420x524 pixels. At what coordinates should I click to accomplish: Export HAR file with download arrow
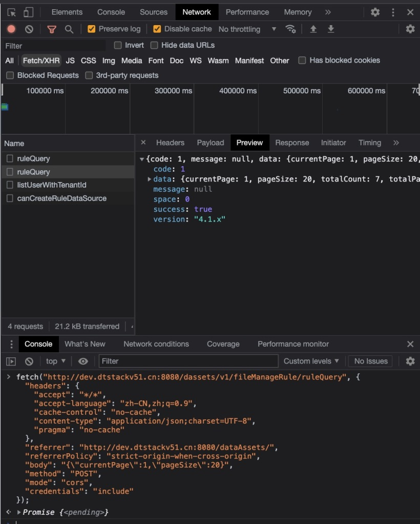(331, 29)
